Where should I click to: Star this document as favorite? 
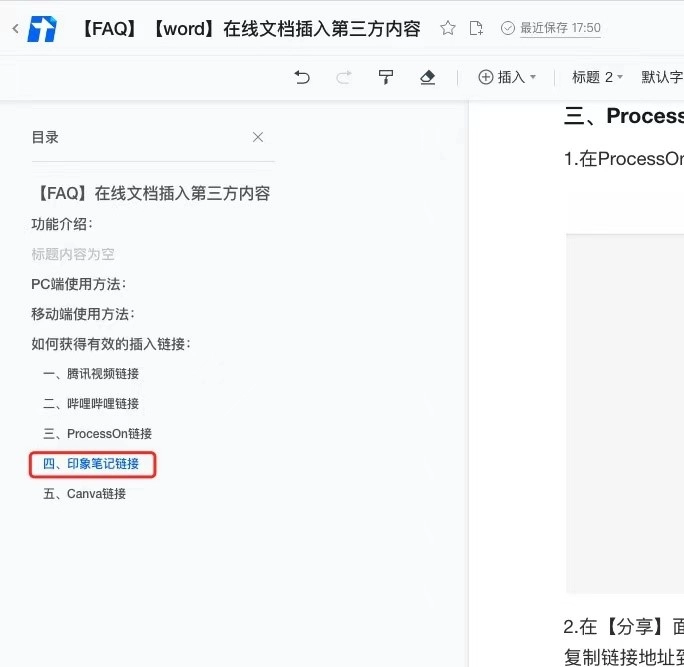448,28
